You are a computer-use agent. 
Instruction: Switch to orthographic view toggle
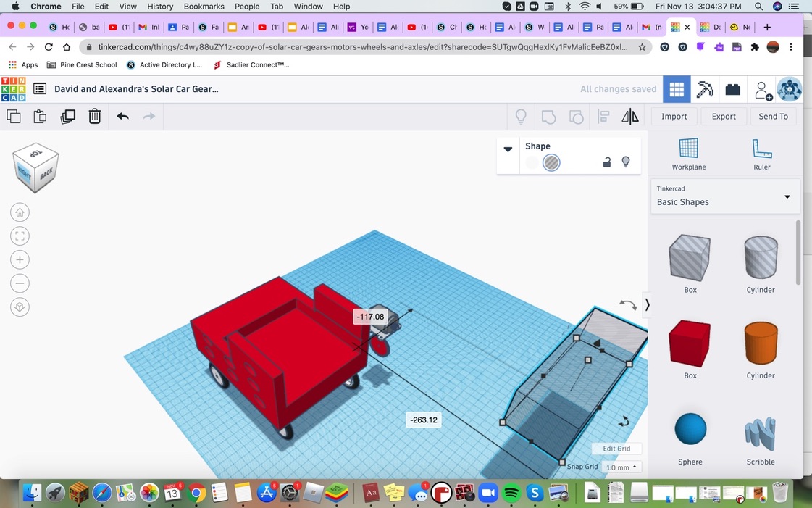click(x=20, y=307)
